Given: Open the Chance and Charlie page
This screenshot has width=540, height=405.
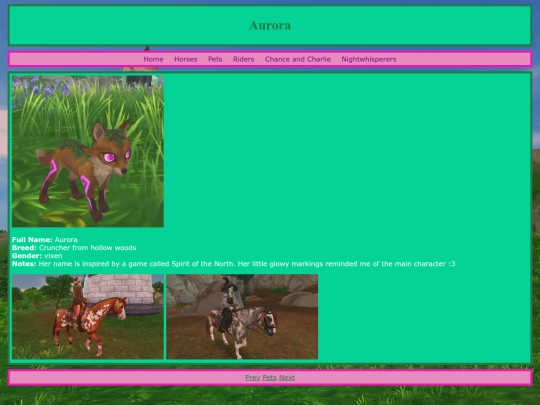Looking at the screenshot, I should (x=298, y=59).
